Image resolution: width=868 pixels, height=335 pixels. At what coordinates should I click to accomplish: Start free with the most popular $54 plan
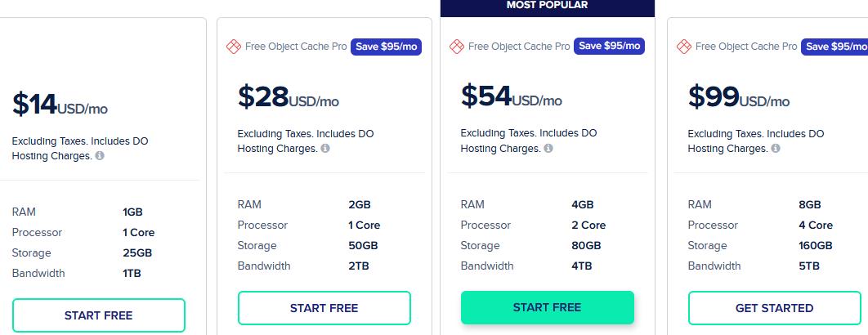click(548, 307)
